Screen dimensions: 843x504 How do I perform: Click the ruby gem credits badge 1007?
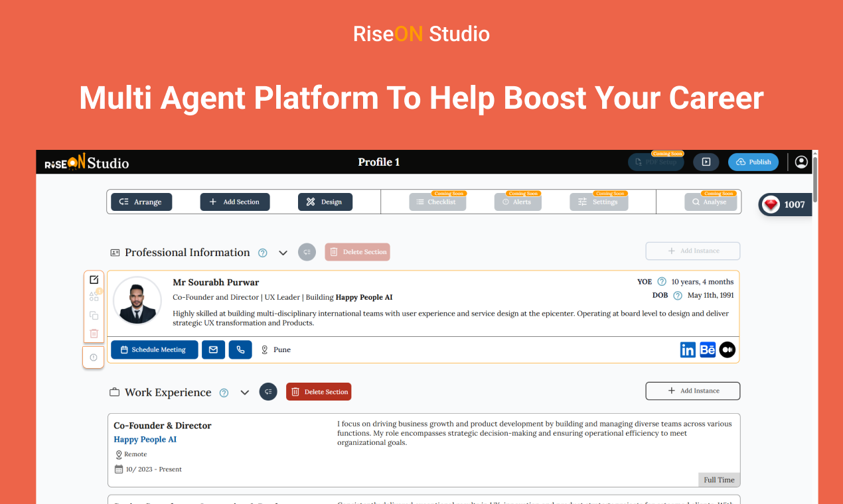coord(785,204)
